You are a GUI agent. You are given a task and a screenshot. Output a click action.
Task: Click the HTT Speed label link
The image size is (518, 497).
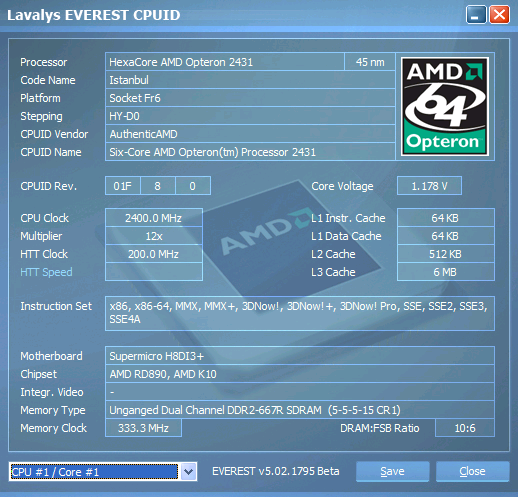pyautogui.click(x=46, y=272)
